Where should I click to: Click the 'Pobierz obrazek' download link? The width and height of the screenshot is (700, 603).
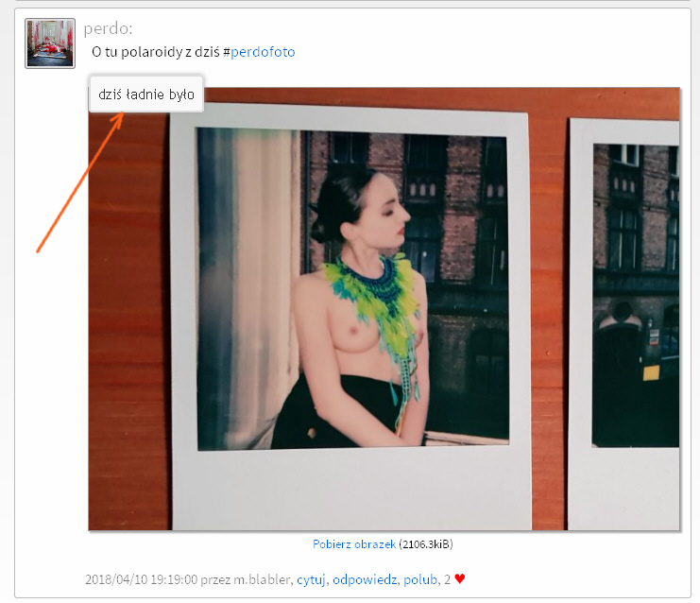tap(354, 544)
